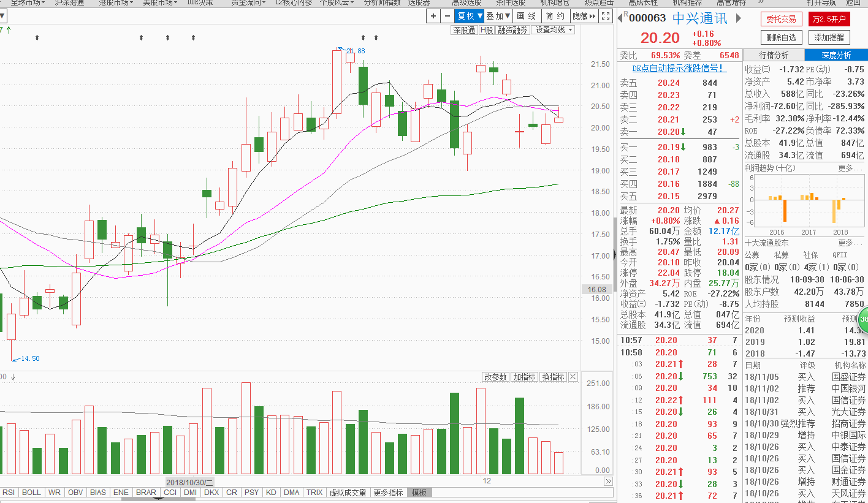Click the 添加提醒 alert button

point(829,37)
